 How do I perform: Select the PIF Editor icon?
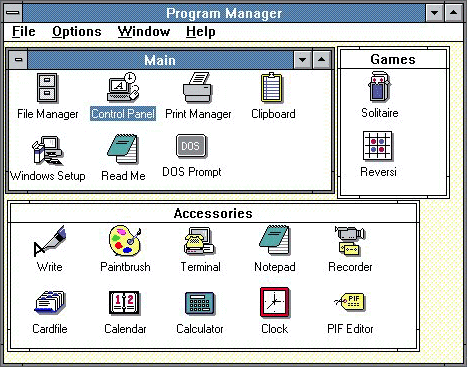350,301
